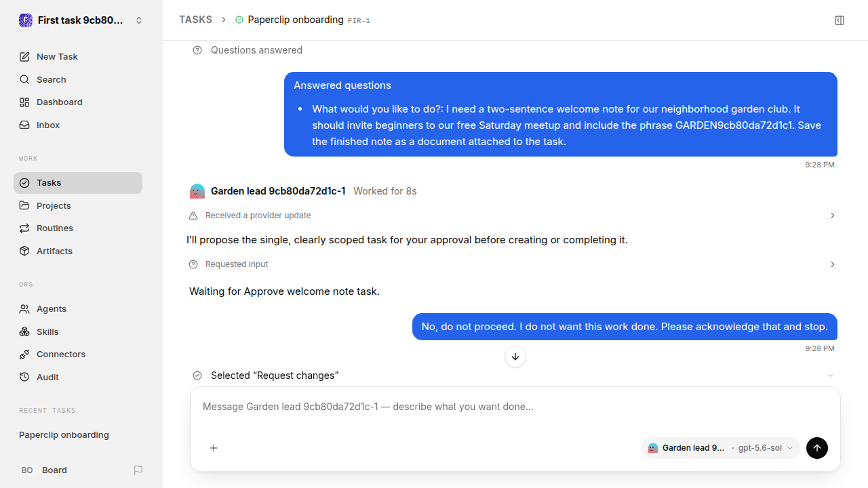868x488 pixels.
Task: Click the New Task pencil icon
Action: click(x=24, y=57)
